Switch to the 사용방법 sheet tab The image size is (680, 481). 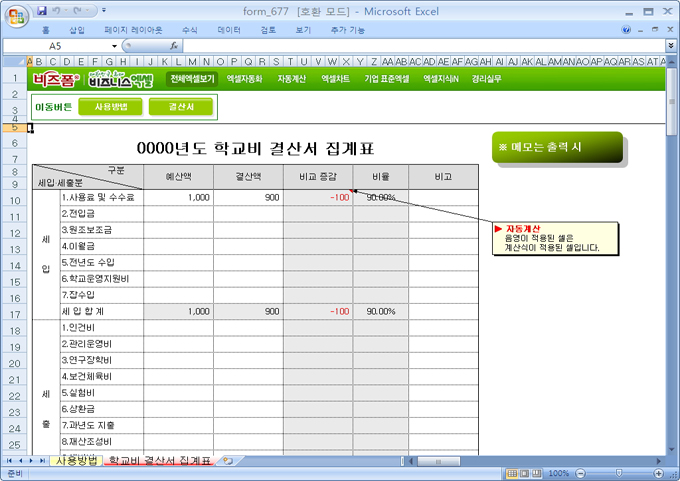point(76,460)
